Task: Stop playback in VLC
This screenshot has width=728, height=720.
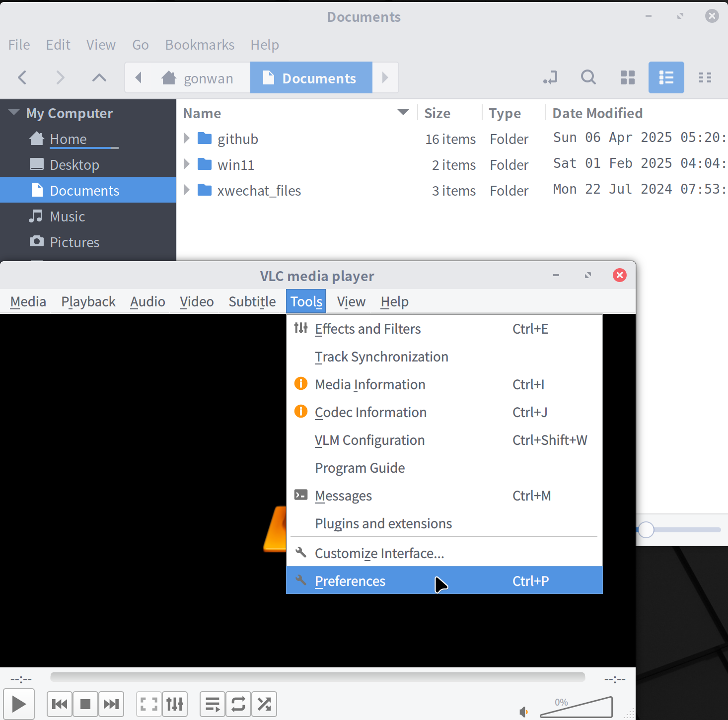Action: click(85, 704)
